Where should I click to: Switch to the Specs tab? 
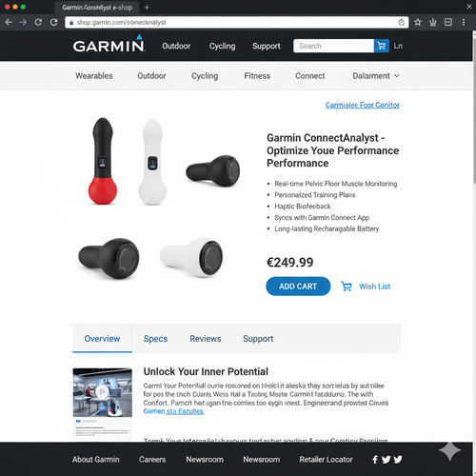pos(155,339)
